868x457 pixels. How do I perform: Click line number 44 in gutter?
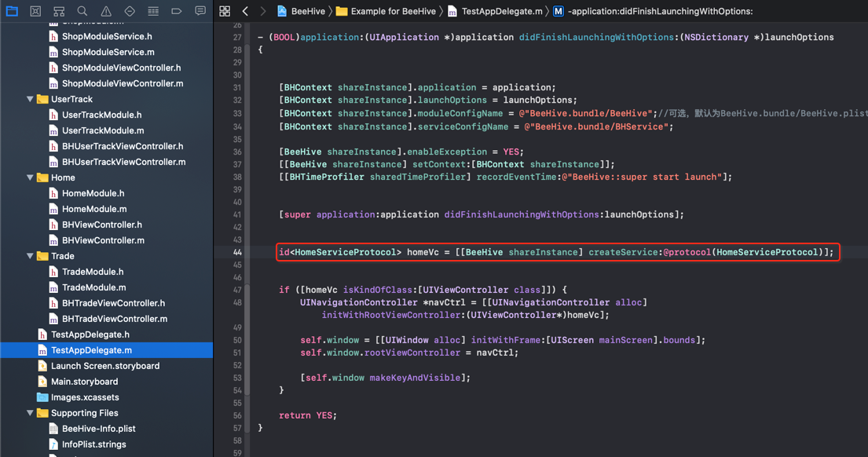click(237, 252)
